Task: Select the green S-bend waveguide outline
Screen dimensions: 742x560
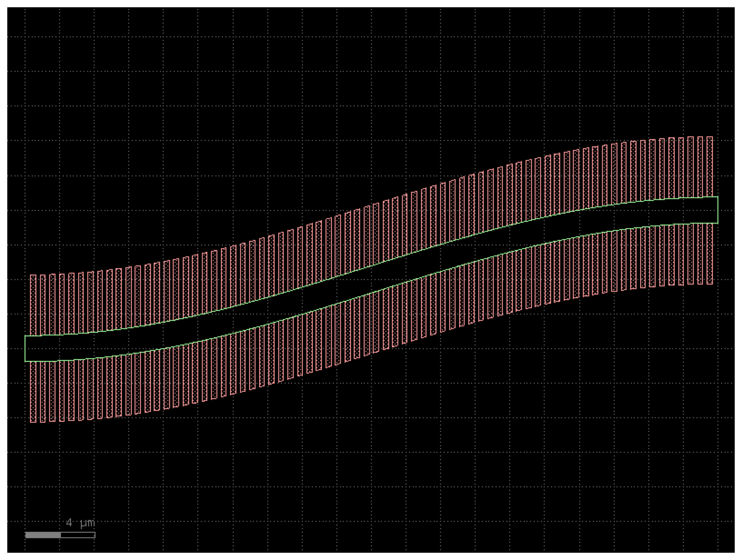Action: pyautogui.click(x=371, y=279)
